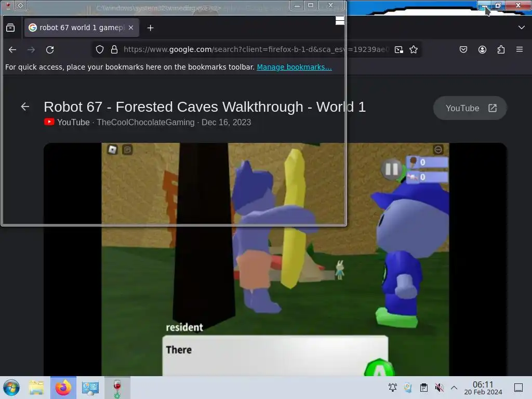This screenshot has width=532, height=399.
Task: Reload the current Google search page
Action: pyautogui.click(x=50, y=50)
